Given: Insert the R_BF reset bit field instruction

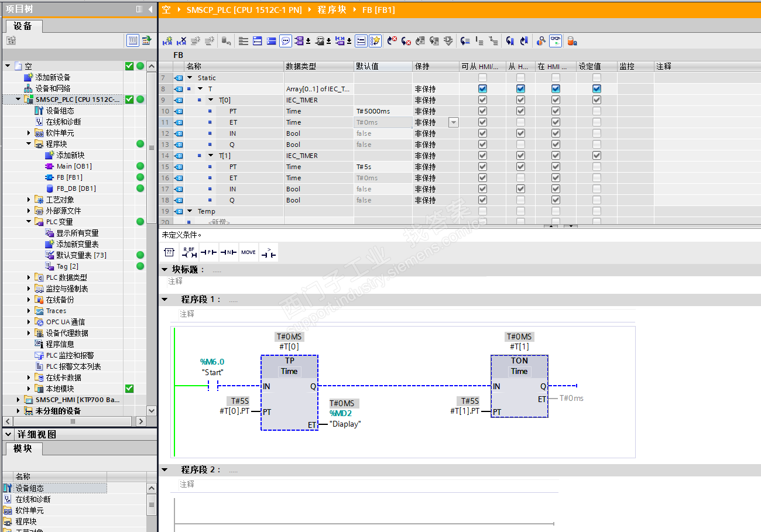Looking at the screenshot, I should coord(189,252).
